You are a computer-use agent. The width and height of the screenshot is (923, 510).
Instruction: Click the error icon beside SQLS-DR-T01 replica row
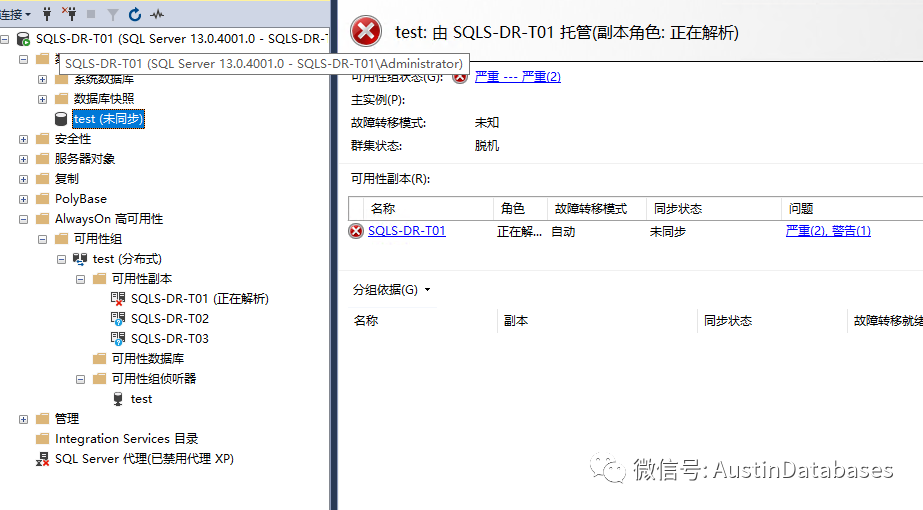click(x=356, y=231)
